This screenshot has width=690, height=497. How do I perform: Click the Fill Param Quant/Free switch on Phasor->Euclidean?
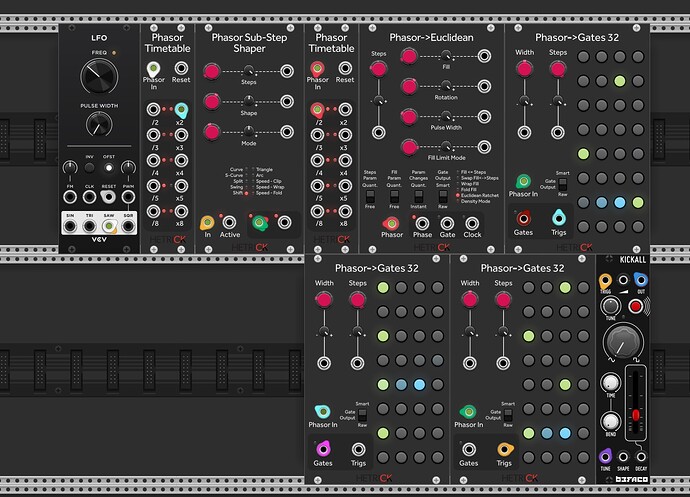point(394,196)
